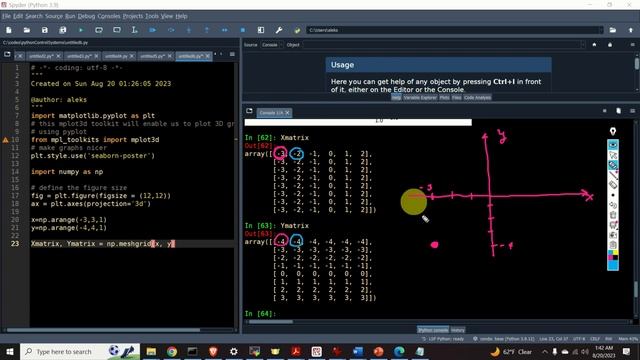Screen dimensions: 640x360
Task: Click the LSP Python ready status
Action: click(x=443, y=339)
